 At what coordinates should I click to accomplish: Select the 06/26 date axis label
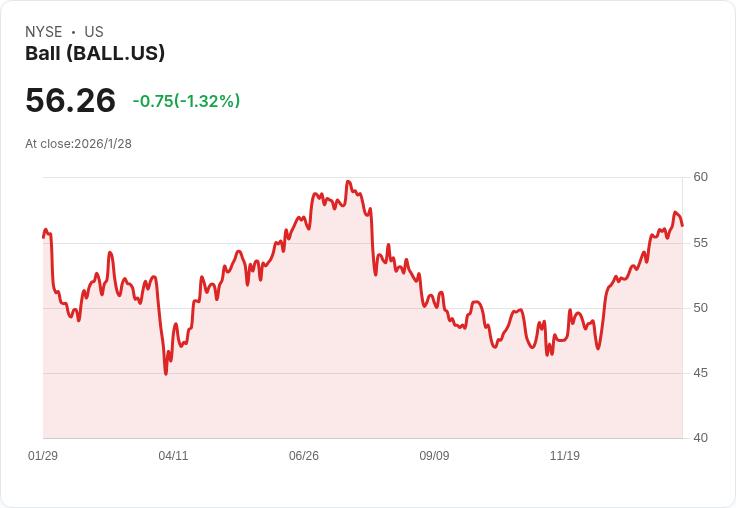tap(304, 455)
